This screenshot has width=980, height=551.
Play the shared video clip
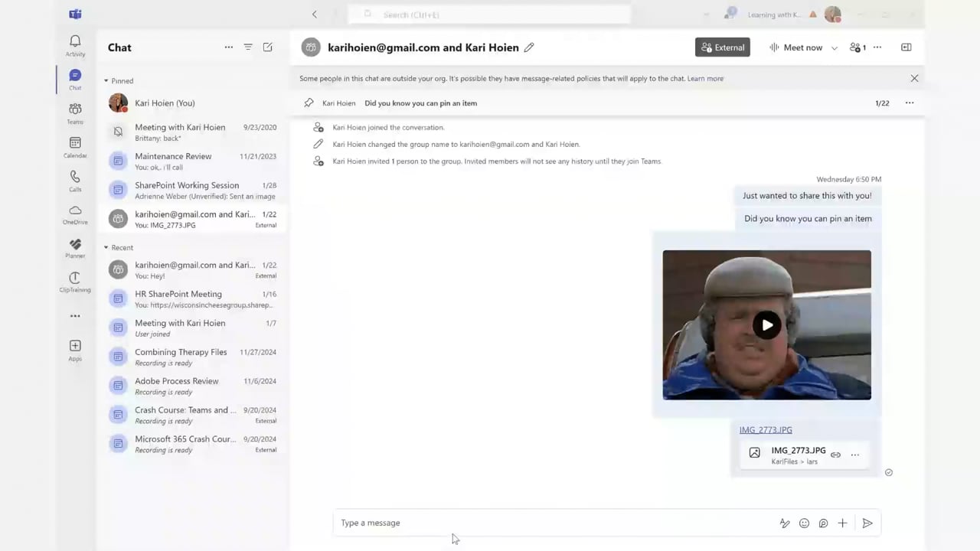(x=767, y=325)
